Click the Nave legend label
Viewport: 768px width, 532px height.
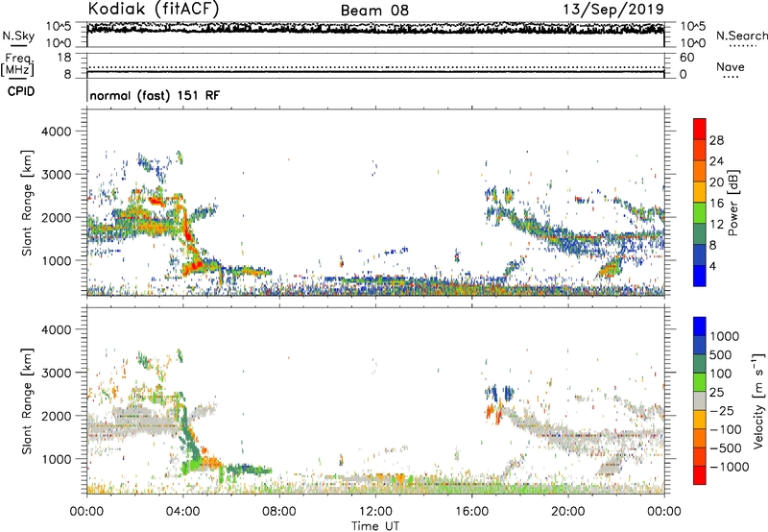point(731,66)
